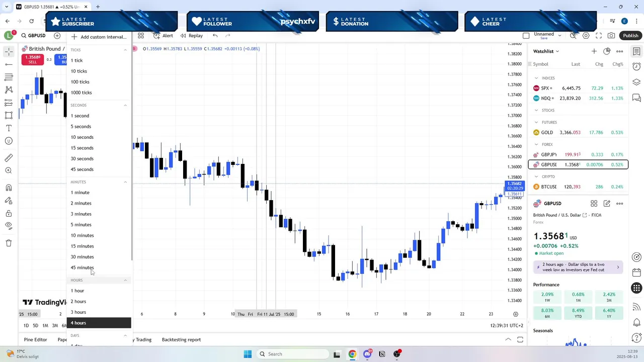Image resolution: width=644 pixels, height=362 pixels.
Task: Collapse the MINUTES interval group
Action: 125,182
